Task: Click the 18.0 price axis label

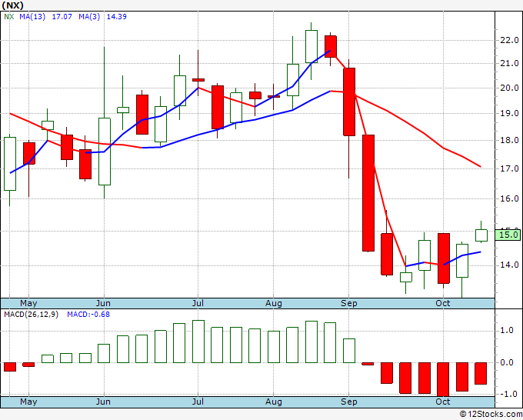Action: coord(509,140)
